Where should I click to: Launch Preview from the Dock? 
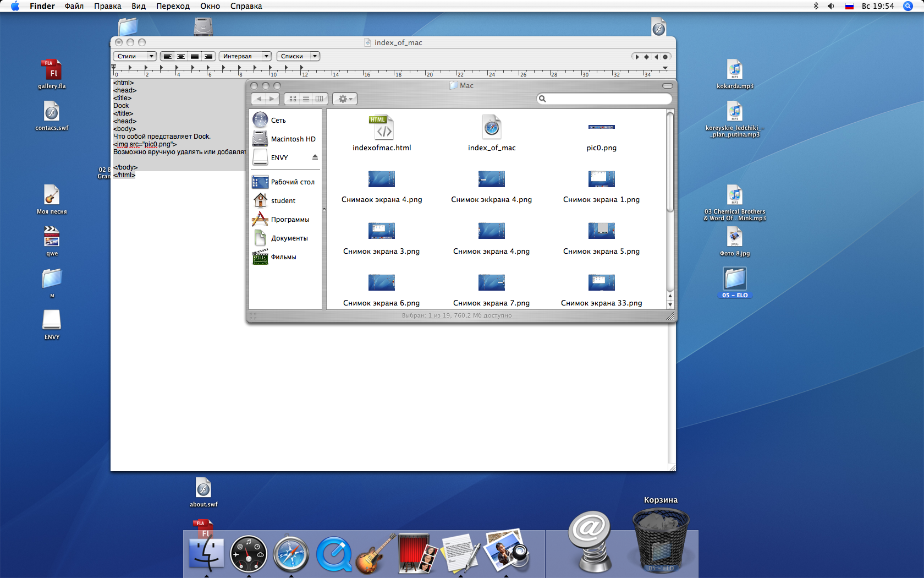pyautogui.click(x=507, y=550)
